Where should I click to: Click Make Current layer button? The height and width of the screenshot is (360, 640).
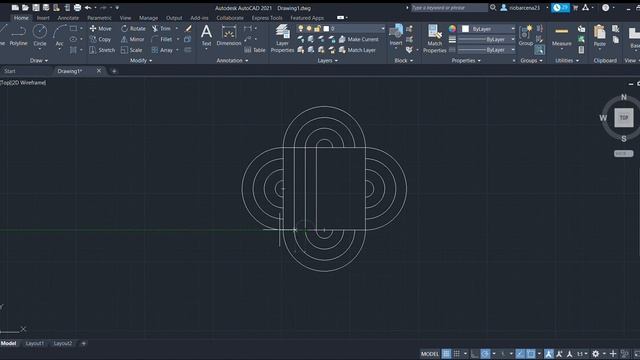(x=358, y=39)
